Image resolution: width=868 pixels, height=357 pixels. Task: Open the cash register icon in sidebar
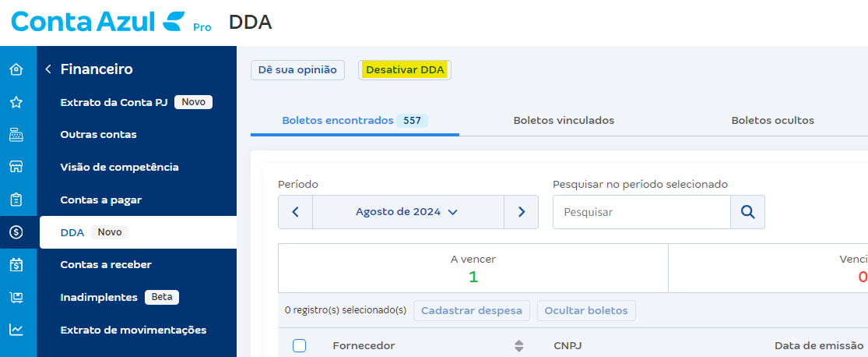click(x=16, y=135)
